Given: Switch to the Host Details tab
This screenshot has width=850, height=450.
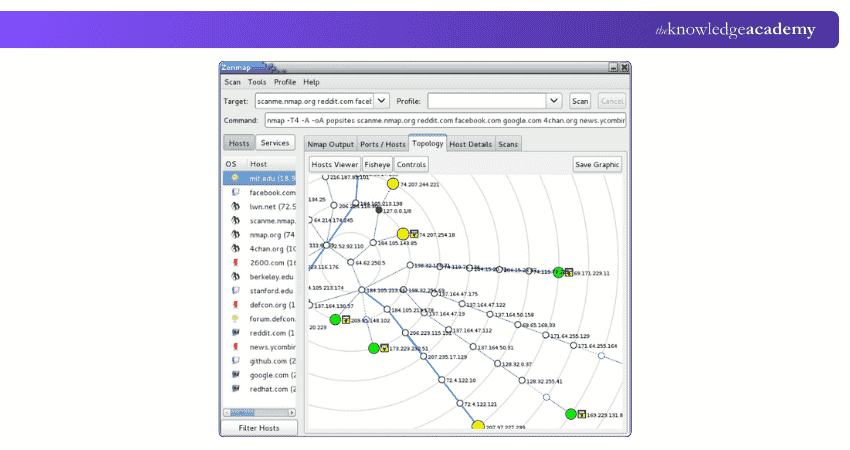Looking at the screenshot, I should point(471,144).
